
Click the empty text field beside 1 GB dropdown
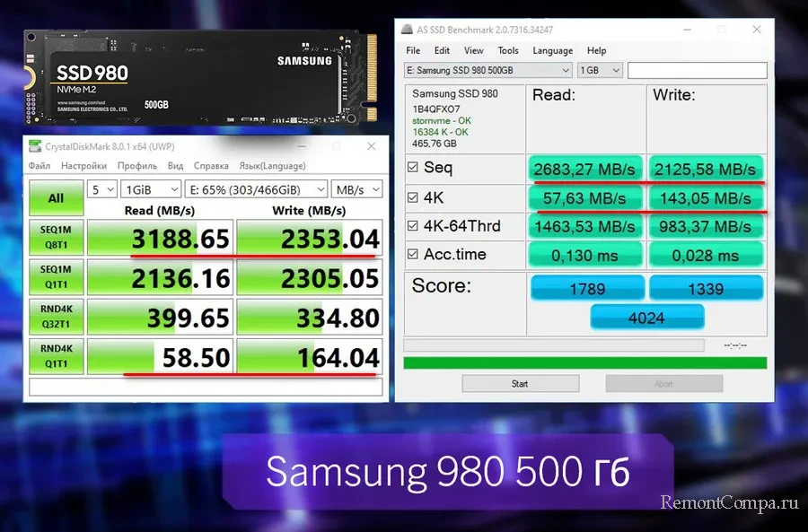698,70
